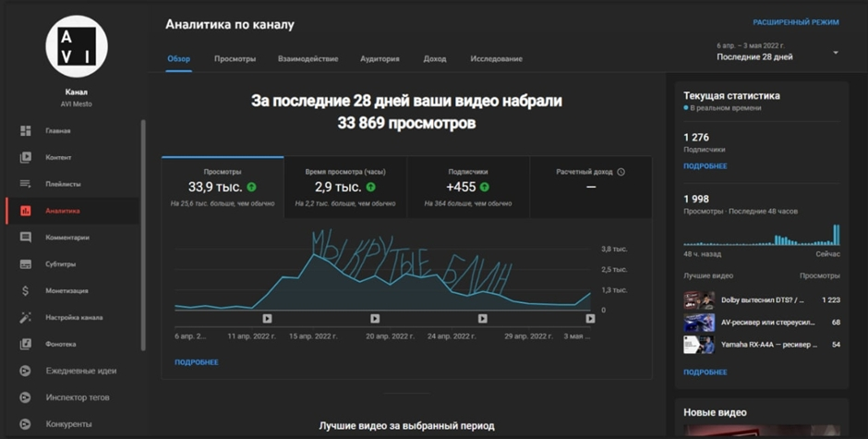
Task: Click ПОДРОБНЕЕ under 1 276 Подписчики
Action: [x=705, y=165]
